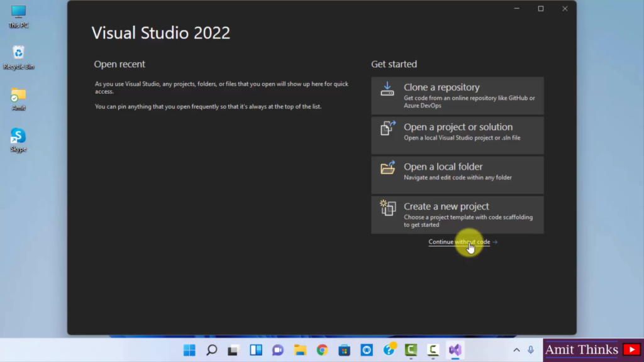
Task: Click the Open recent heading
Action: point(119,64)
